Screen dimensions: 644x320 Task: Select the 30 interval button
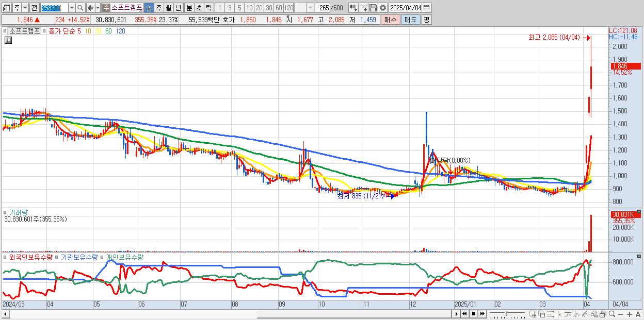[269, 8]
